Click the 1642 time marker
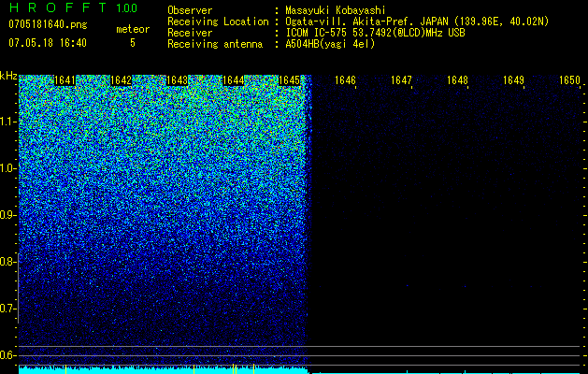 point(122,80)
